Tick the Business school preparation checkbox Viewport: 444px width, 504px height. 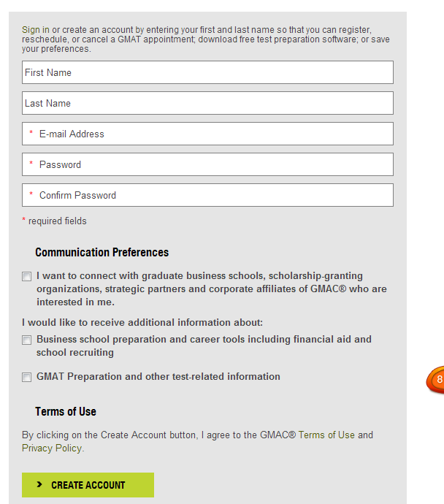[27, 340]
